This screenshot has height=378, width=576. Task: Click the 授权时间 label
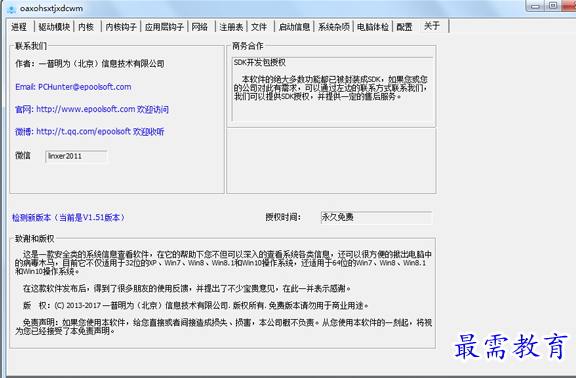click(283, 217)
